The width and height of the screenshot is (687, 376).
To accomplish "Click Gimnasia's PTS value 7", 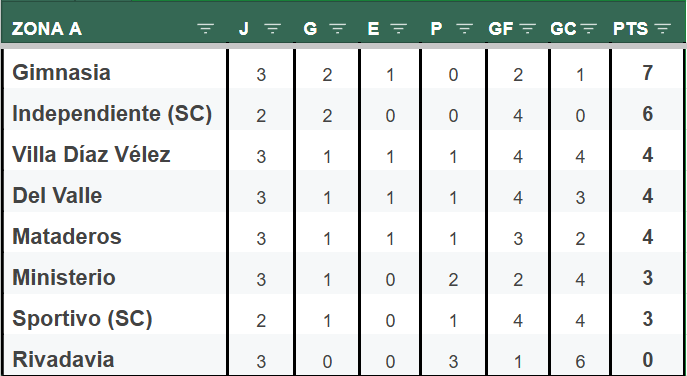I will point(648,73).
